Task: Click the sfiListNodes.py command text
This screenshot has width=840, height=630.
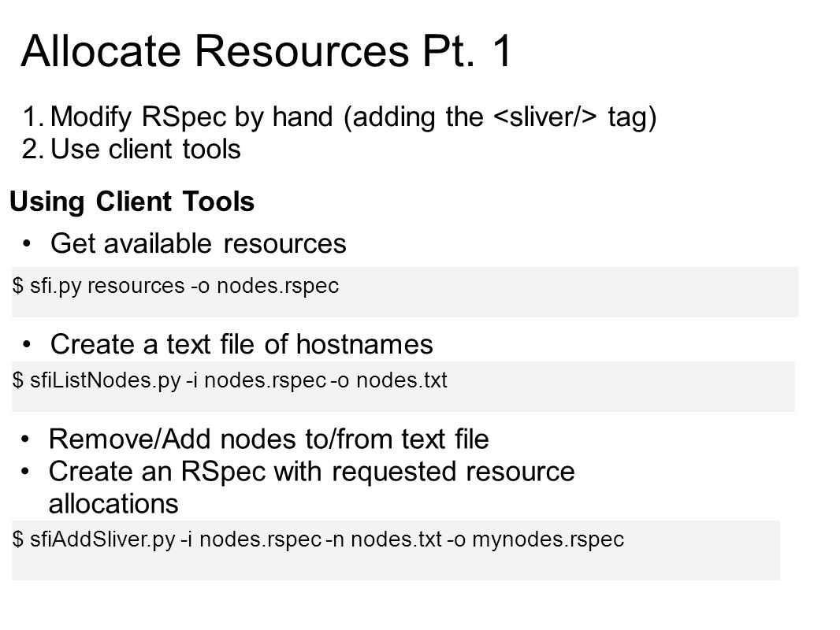Action: tap(229, 380)
